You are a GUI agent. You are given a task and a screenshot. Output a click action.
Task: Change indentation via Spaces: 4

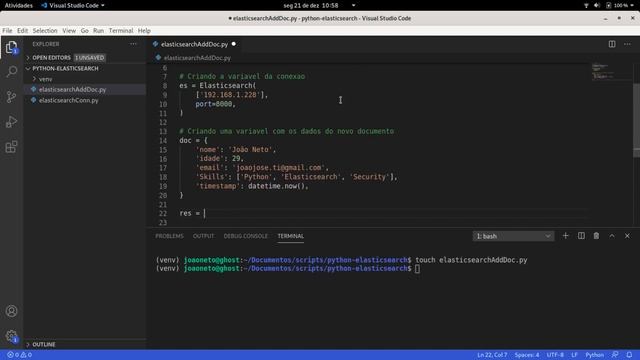click(x=527, y=355)
